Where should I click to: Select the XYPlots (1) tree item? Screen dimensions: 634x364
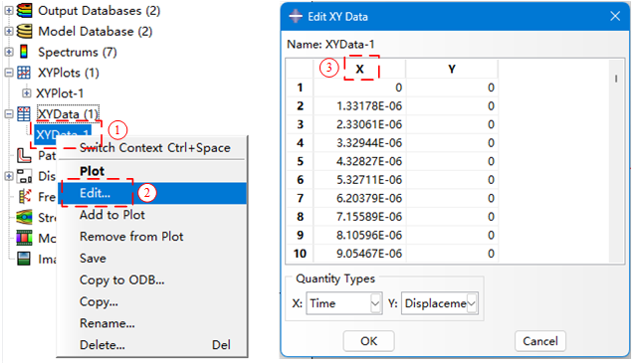point(69,73)
